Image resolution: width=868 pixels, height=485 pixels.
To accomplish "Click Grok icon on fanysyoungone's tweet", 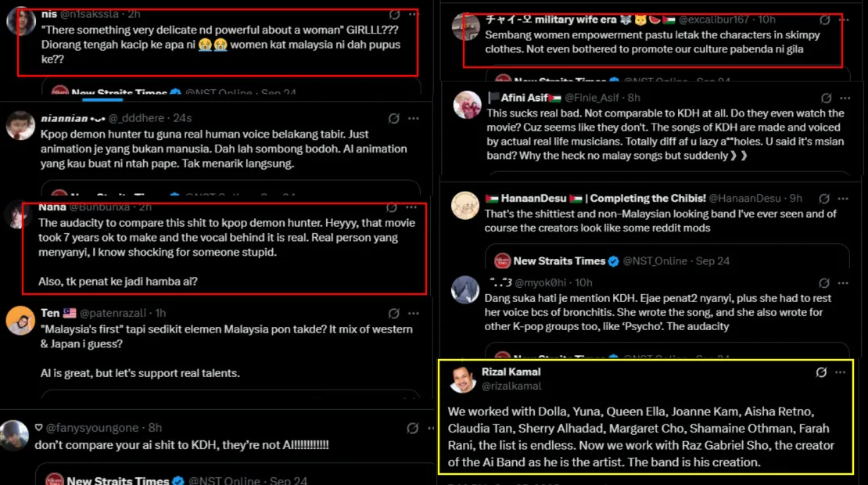I will 412,428.
